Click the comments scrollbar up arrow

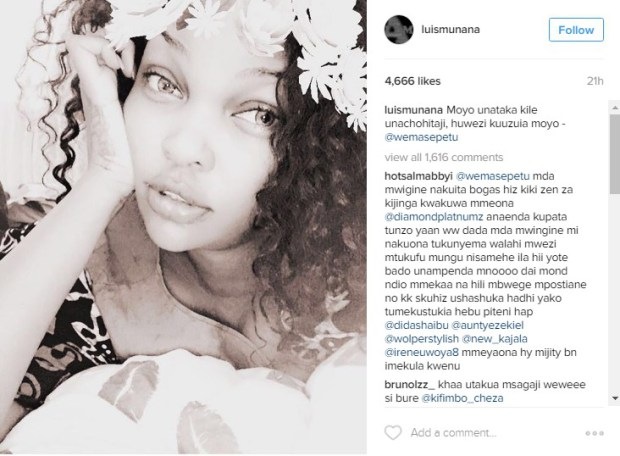tap(615, 108)
